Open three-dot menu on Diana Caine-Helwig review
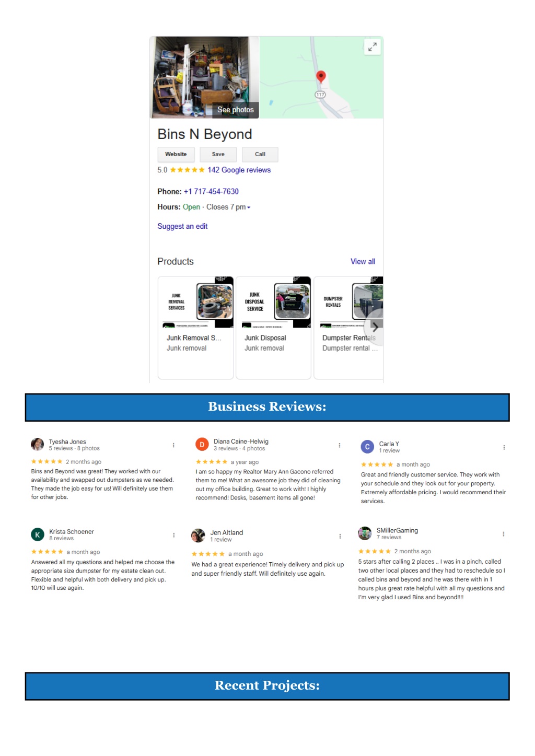Viewport: 535px width, 756px height. coord(340,445)
